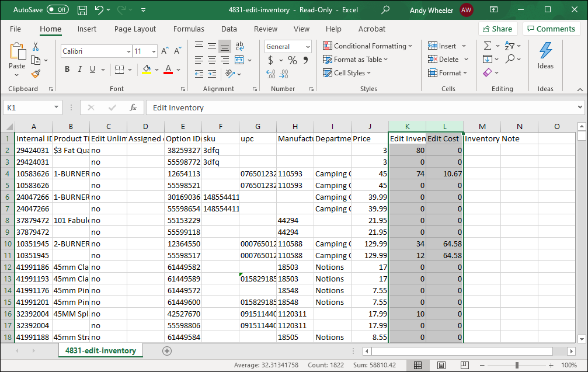Click Increase Decimal icon
The width and height of the screenshot is (588, 372).
[271, 74]
